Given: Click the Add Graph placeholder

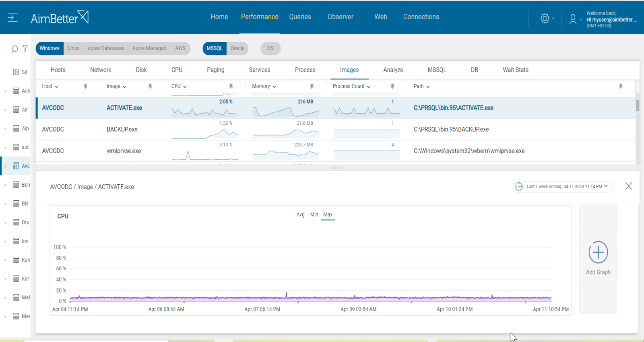Looking at the screenshot, I should coord(598,259).
